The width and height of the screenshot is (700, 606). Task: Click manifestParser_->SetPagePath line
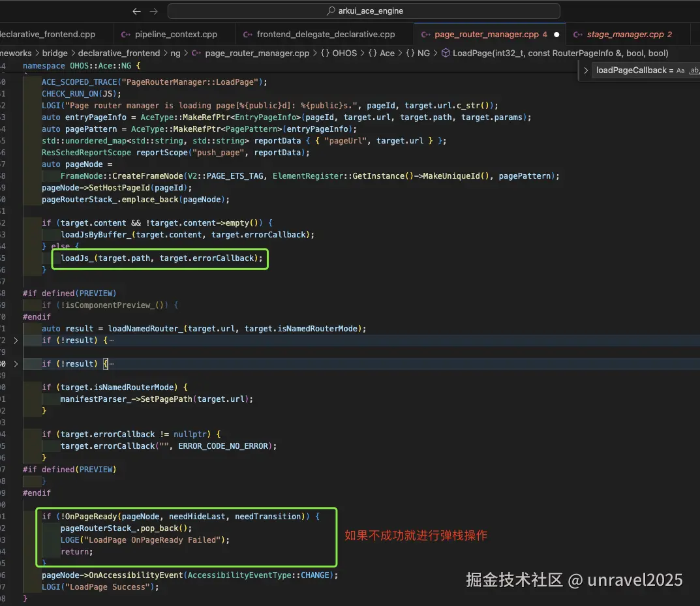157,399
